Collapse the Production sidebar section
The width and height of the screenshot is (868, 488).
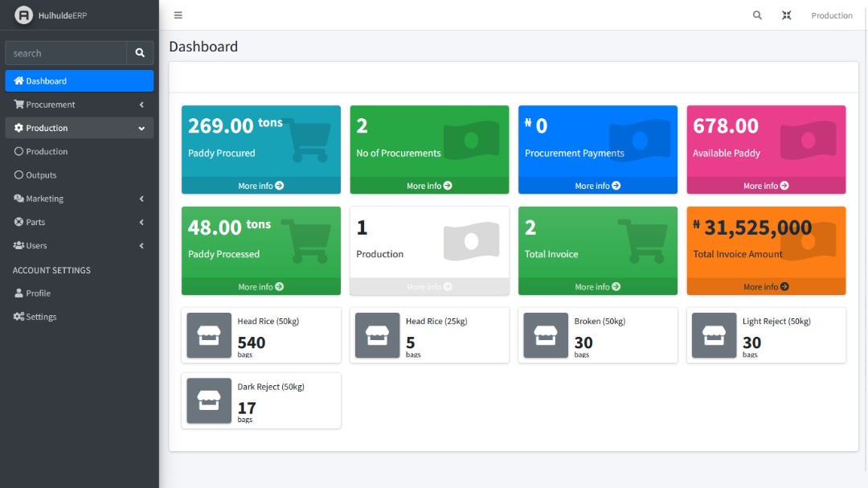click(x=79, y=128)
